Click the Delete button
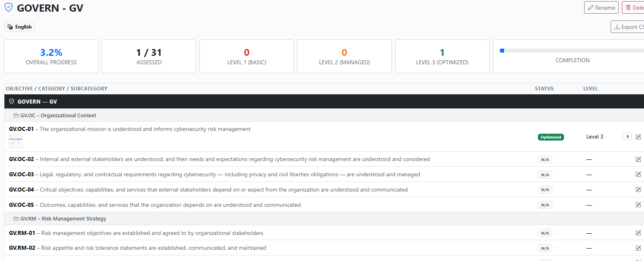The width and height of the screenshot is (644, 261). [x=633, y=8]
